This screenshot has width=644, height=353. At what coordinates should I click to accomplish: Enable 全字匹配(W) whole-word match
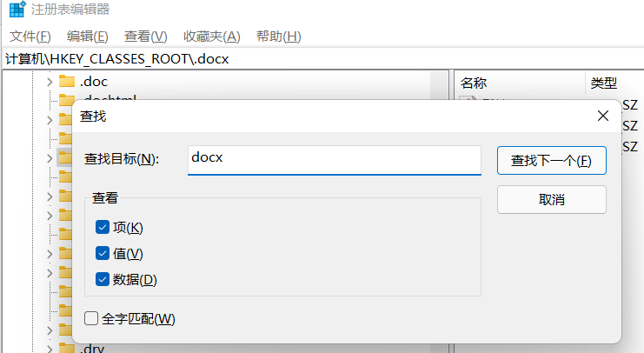[x=91, y=319]
